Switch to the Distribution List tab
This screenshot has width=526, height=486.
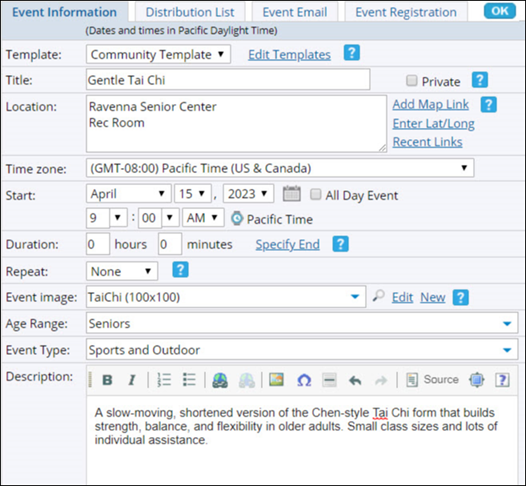click(190, 12)
